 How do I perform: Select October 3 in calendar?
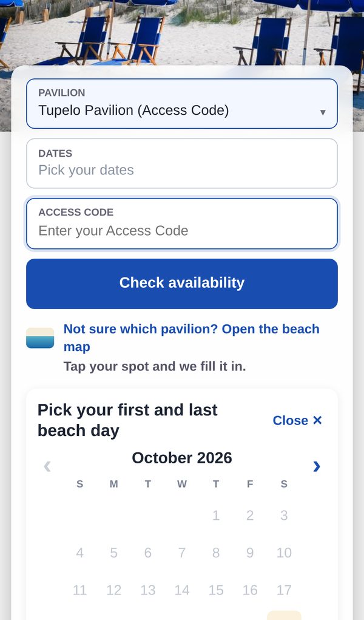pos(284,515)
